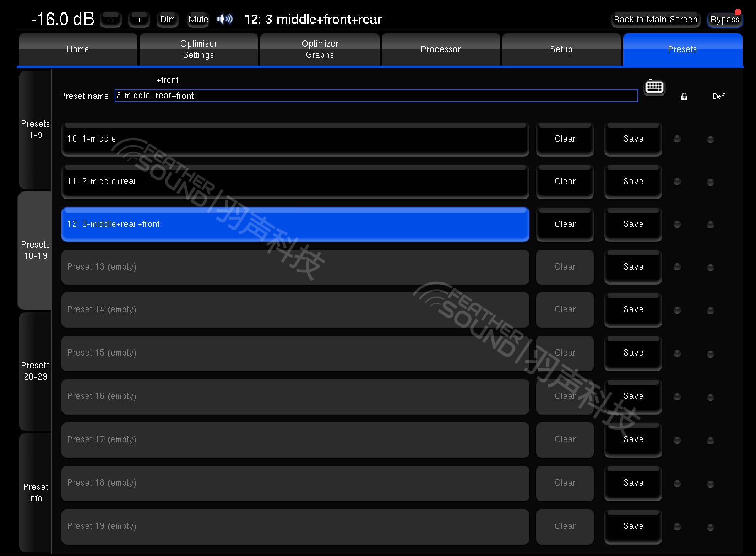Image resolution: width=756 pixels, height=556 pixels.
Task: Toggle lock indicator for preset 12
Action: pos(677,224)
